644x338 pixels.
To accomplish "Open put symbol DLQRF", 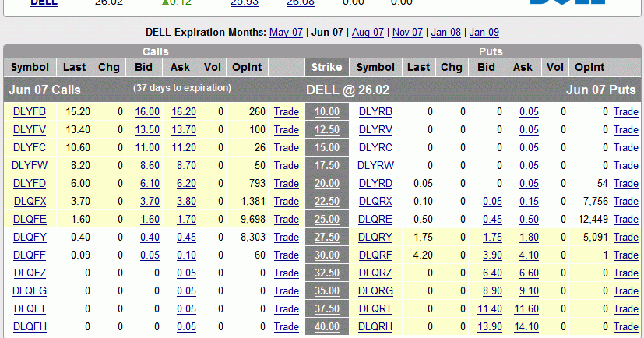I will (375, 255).
